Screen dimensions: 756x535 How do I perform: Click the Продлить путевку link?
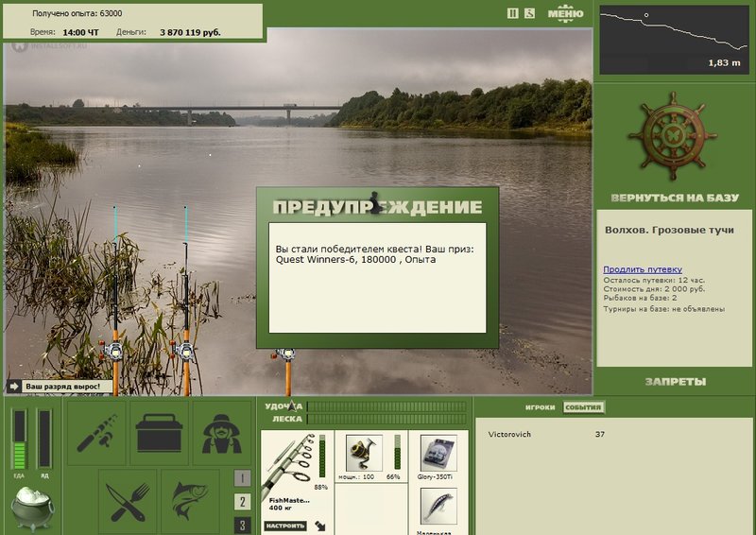tap(643, 269)
